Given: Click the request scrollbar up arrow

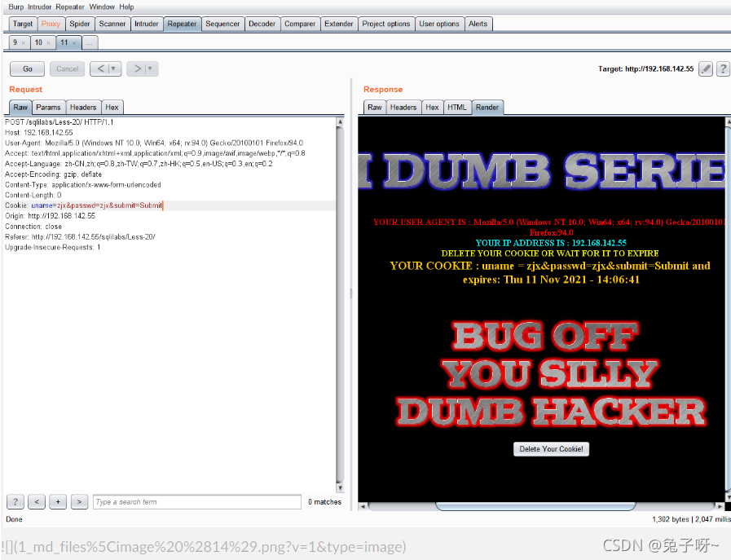Looking at the screenshot, I should (x=340, y=121).
